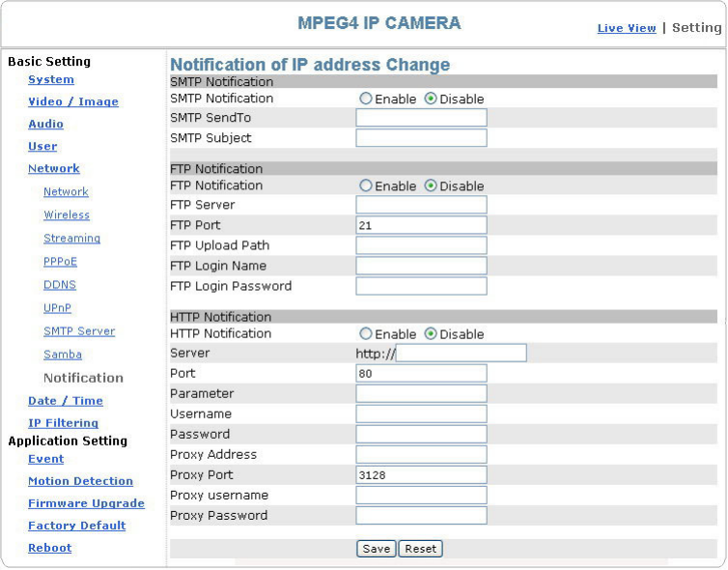Click the Reset button
The image size is (728, 570).
point(421,549)
